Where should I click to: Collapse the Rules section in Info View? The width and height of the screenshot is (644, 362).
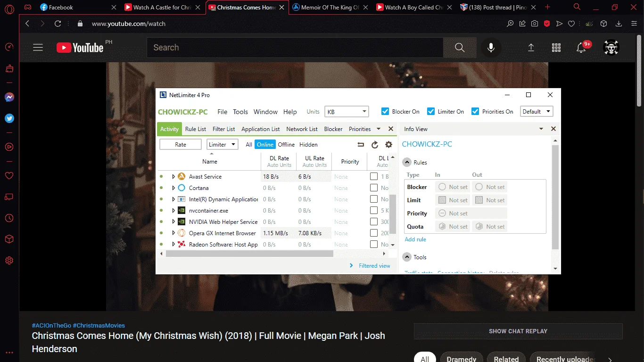[x=406, y=162]
